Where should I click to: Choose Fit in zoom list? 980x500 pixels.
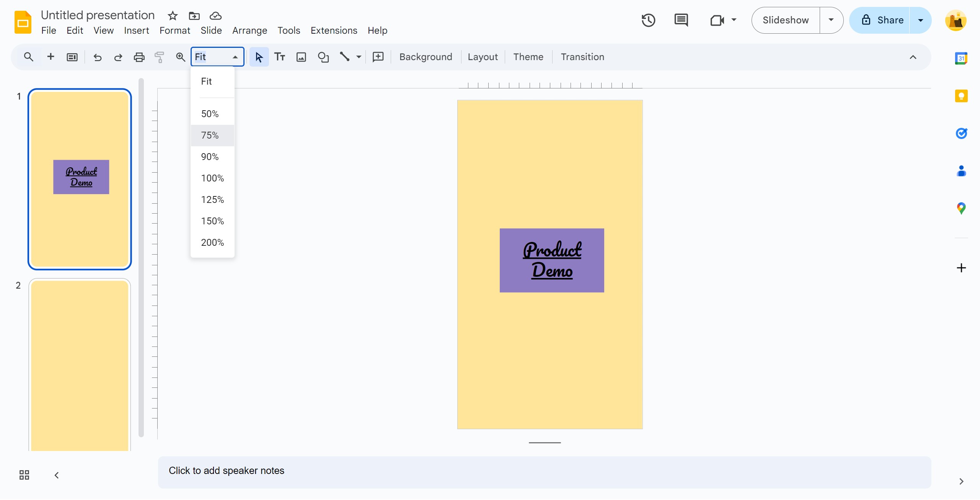[x=212, y=81]
